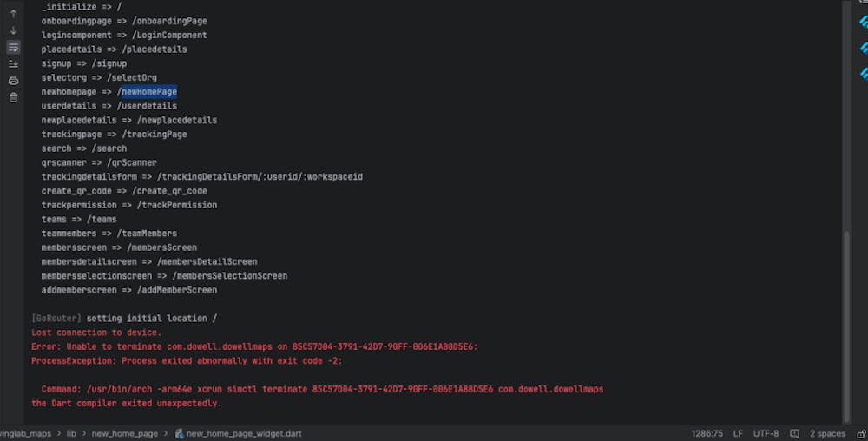Open the middle Flutter tool window icon
This screenshot has height=441, width=868.
pos(863,48)
